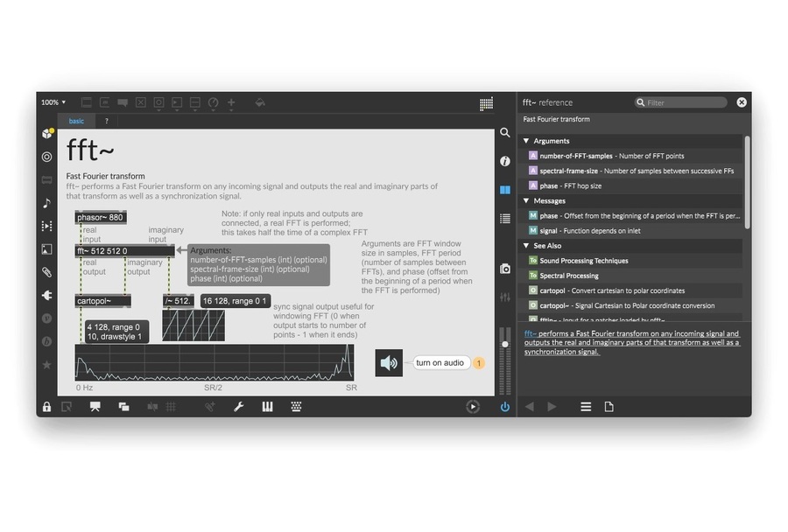This screenshot has height=532, width=788.
Task: Open the Plug-ins plug icon
Action: click(46, 296)
